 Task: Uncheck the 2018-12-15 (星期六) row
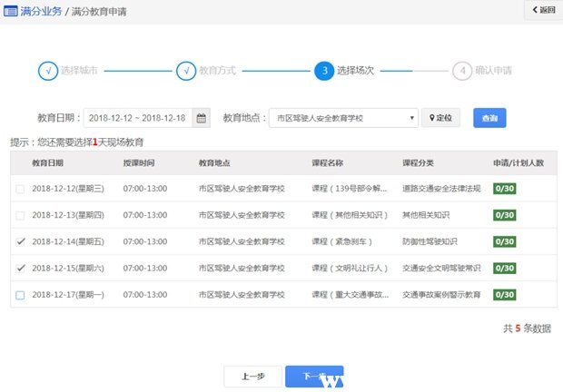click(20, 269)
